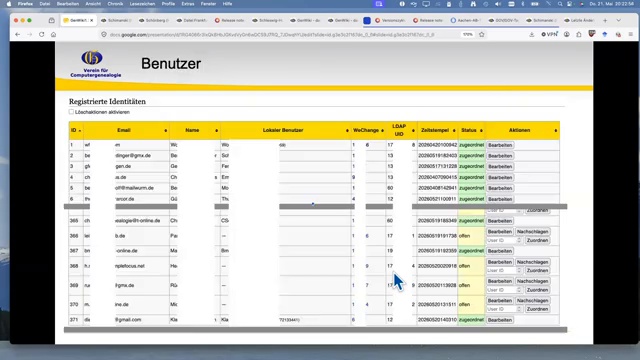640x360 pixels.
Task: List all open tabs using the chevron
Action: 619,20
